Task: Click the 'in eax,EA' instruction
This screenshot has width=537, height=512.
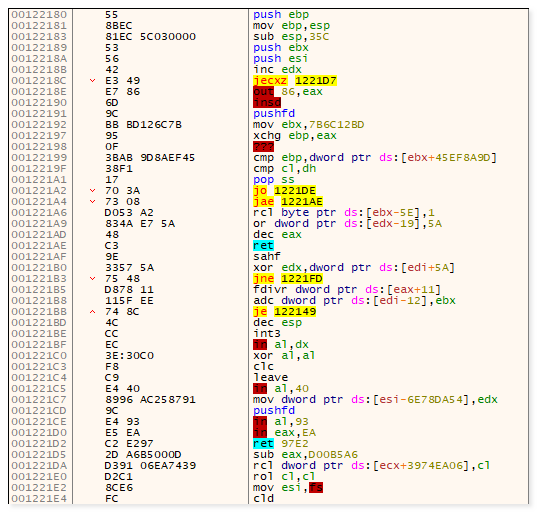Action: pos(284,433)
